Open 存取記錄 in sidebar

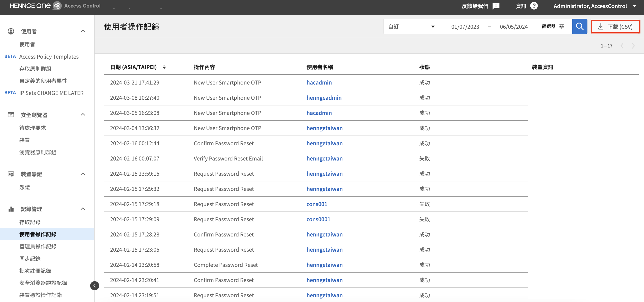[30, 222]
